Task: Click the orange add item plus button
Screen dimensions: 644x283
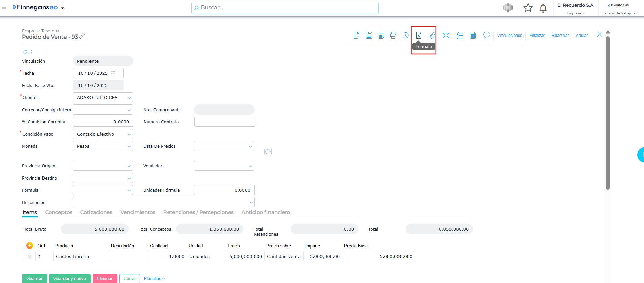Action: [30, 245]
